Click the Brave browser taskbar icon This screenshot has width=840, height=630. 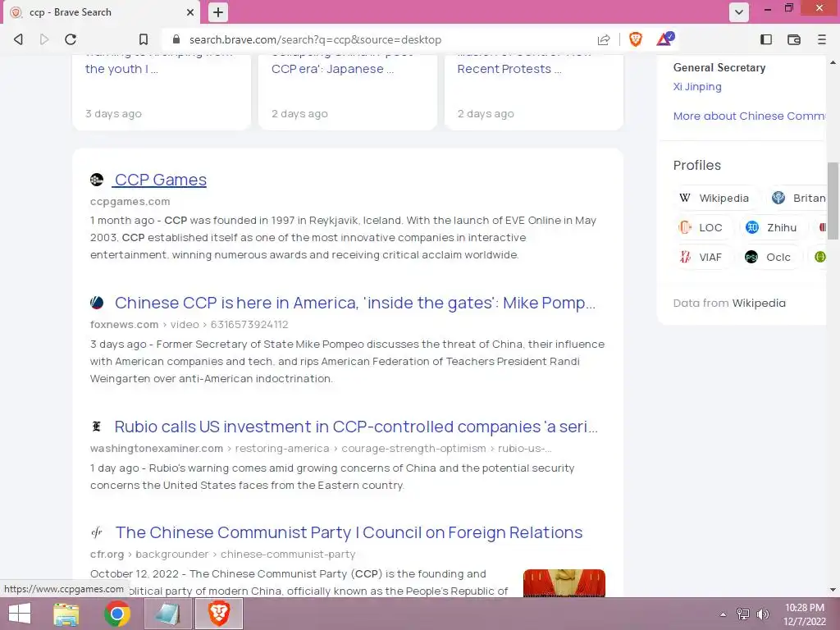[218, 614]
